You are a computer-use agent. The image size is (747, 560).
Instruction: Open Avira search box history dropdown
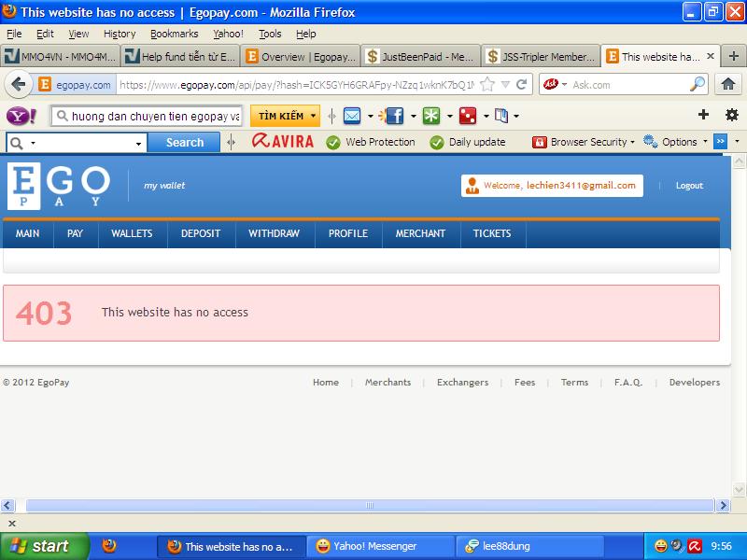click(138, 144)
